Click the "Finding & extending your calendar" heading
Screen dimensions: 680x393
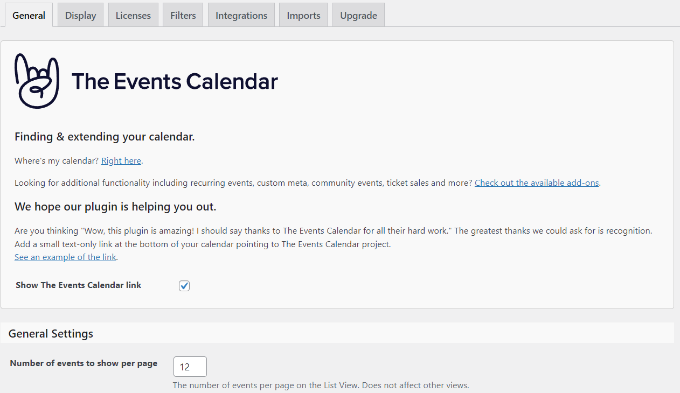[105, 137]
